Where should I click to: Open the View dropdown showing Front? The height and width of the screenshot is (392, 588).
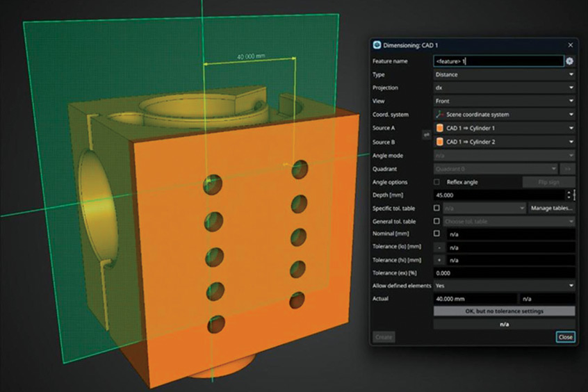[x=504, y=101]
